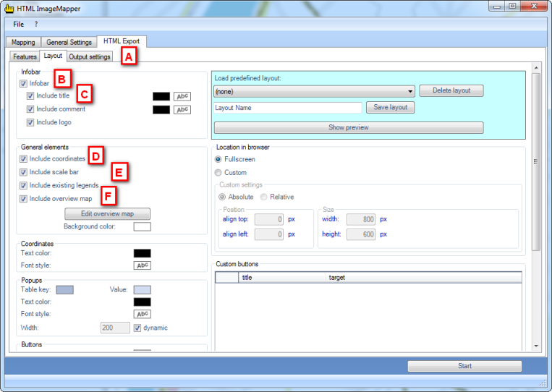Click Coordinates font style icon
Image resolution: width=552 pixels, height=392 pixels.
[142, 265]
